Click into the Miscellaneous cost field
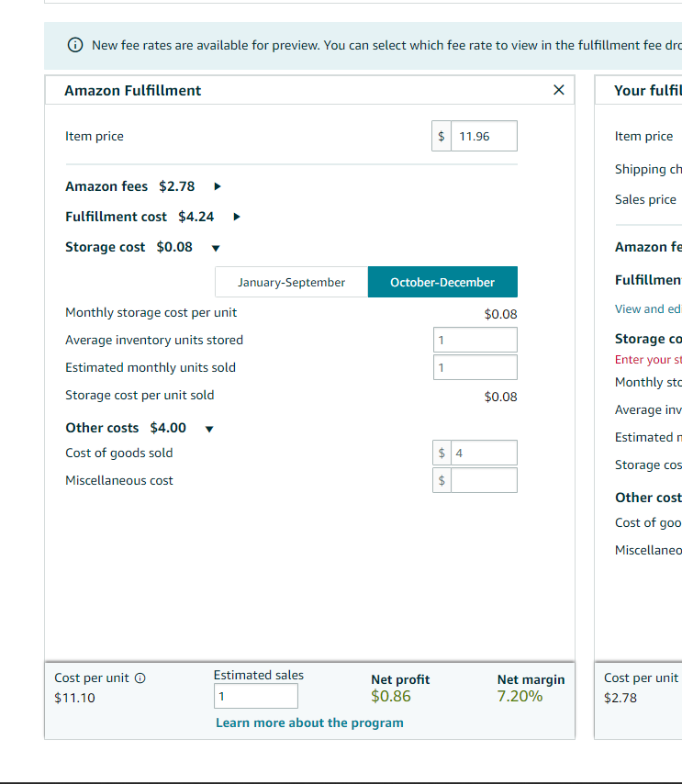Image resolution: width=682 pixels, height=784 pixels. point(484,480)
